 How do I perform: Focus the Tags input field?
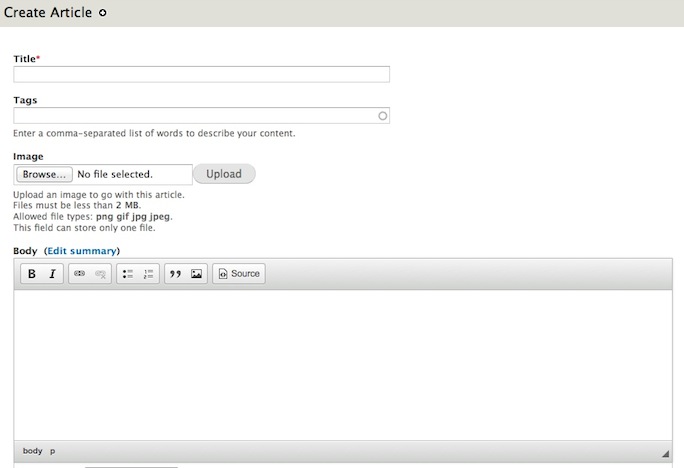202,116
